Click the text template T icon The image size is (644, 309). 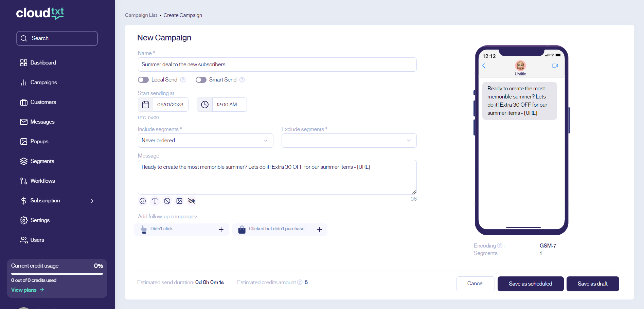tap(155, 201)
